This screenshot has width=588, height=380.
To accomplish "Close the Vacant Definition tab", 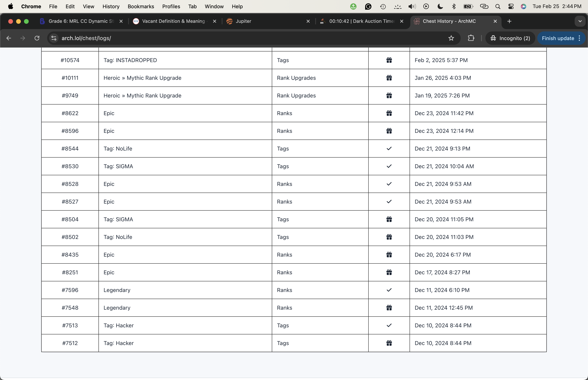I will point(214,21).
